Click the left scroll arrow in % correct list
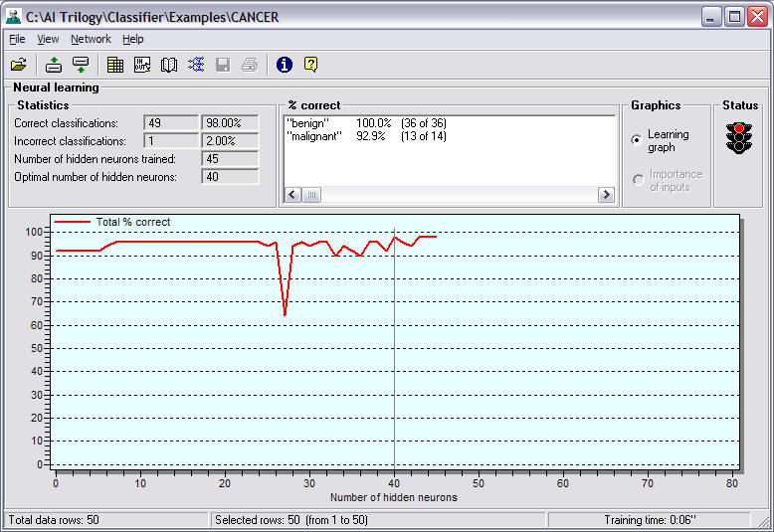The height and width of the screenshot is (532, 774). point(292,195)
